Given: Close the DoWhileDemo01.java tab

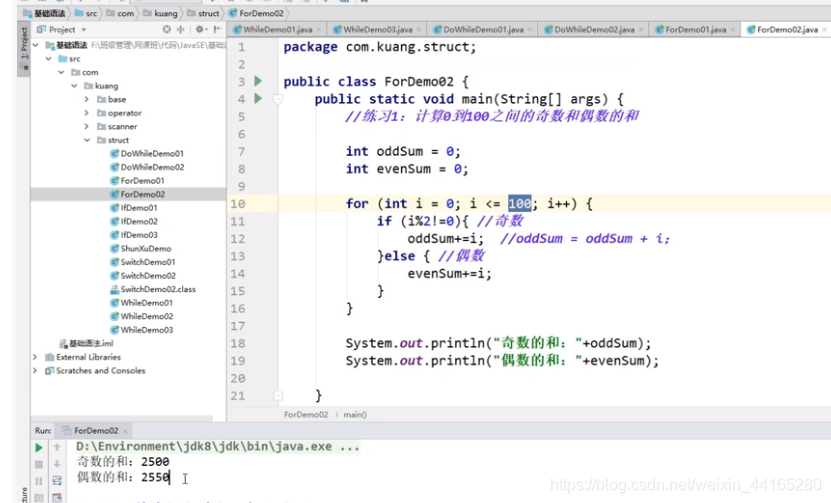Looking at the screenshot, I should click(530, 30).
